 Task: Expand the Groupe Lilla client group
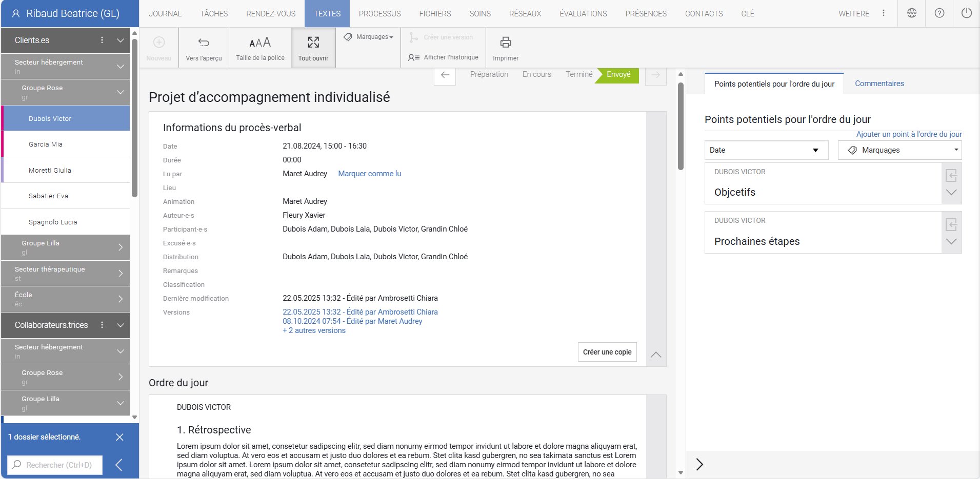coord(120,247)
